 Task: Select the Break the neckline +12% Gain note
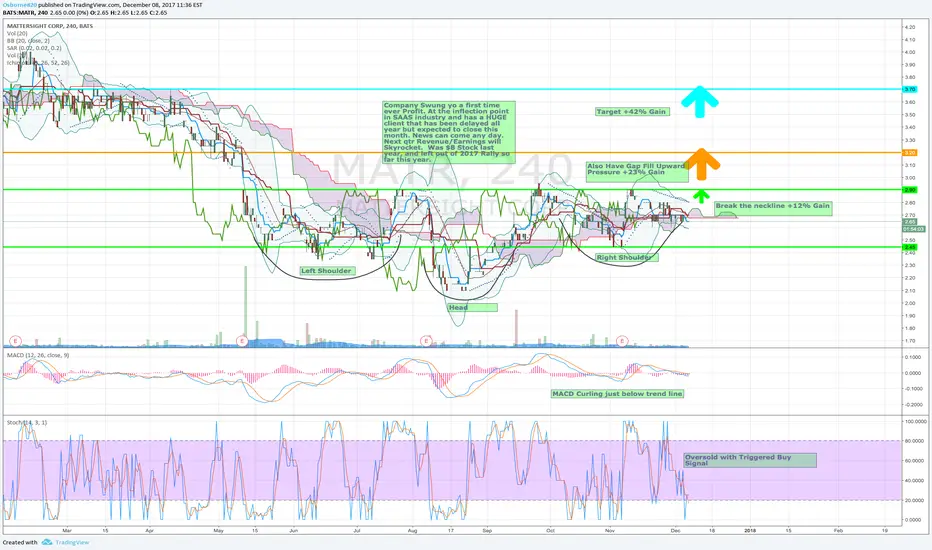pos(773,208)
